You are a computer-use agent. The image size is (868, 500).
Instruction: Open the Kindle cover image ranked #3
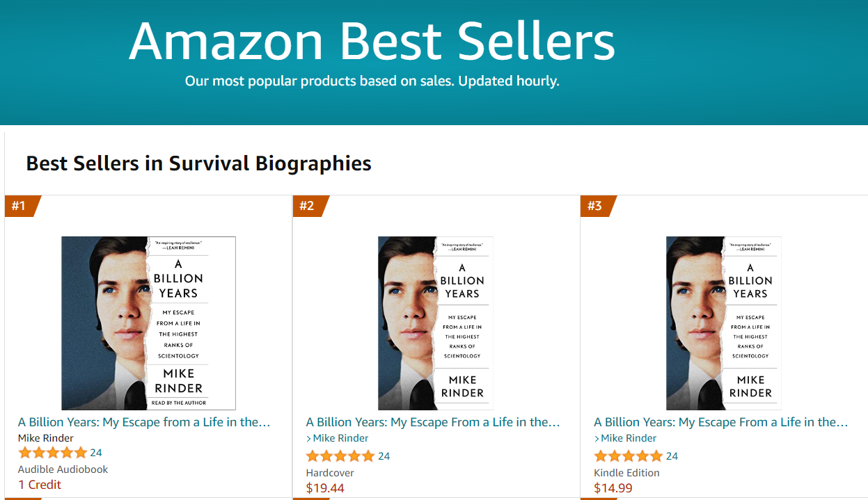723,323
